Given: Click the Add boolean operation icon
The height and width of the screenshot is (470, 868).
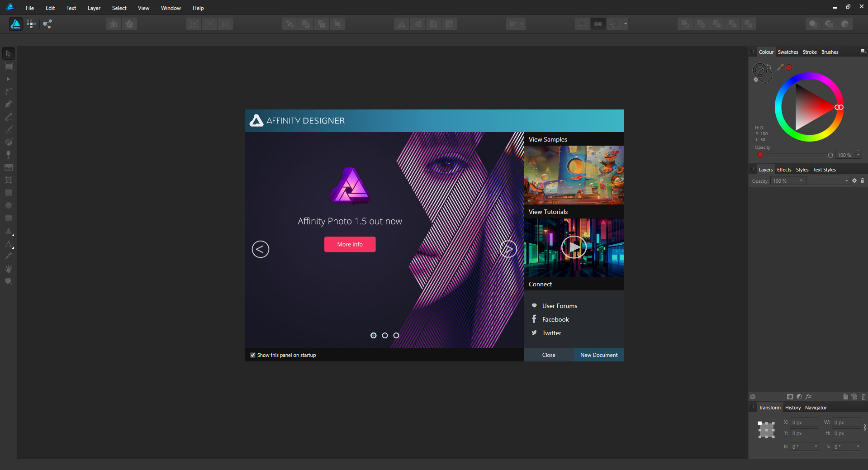Looking at the screenshot, I should click(x=685, y=24).
